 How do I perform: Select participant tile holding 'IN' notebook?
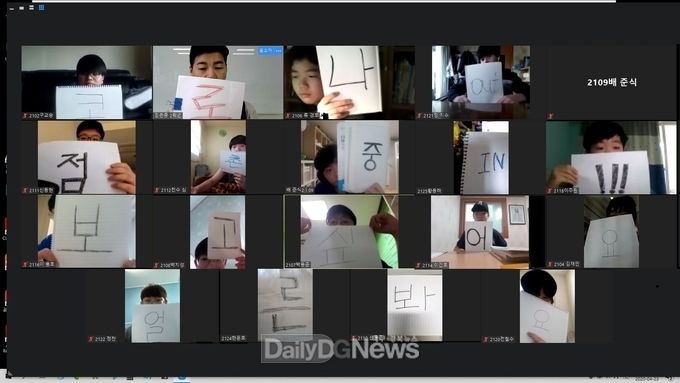pos(481,157)
